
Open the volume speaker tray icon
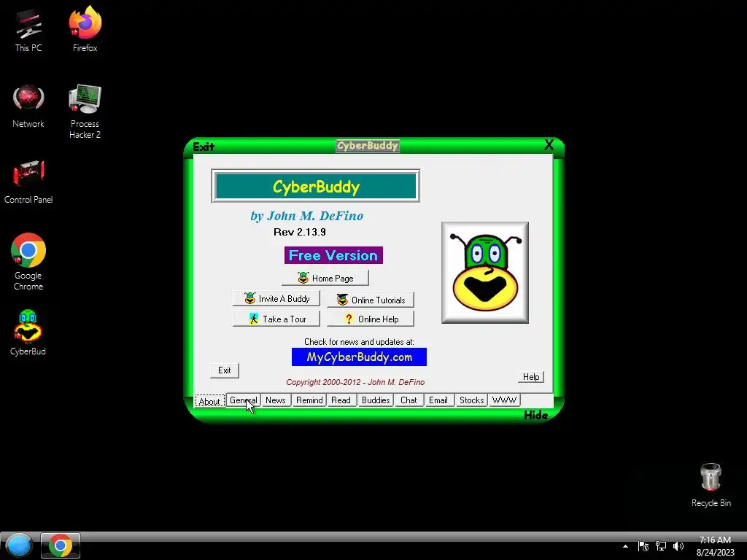tap(678, 546)
